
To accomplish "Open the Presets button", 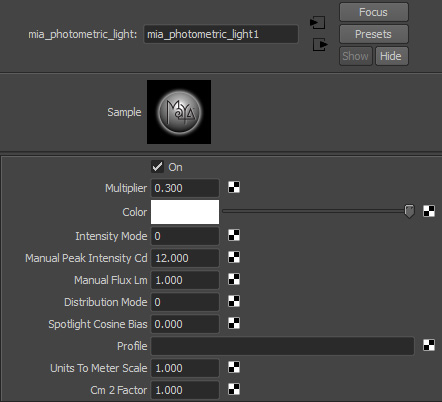I will (x=374, y=34).
